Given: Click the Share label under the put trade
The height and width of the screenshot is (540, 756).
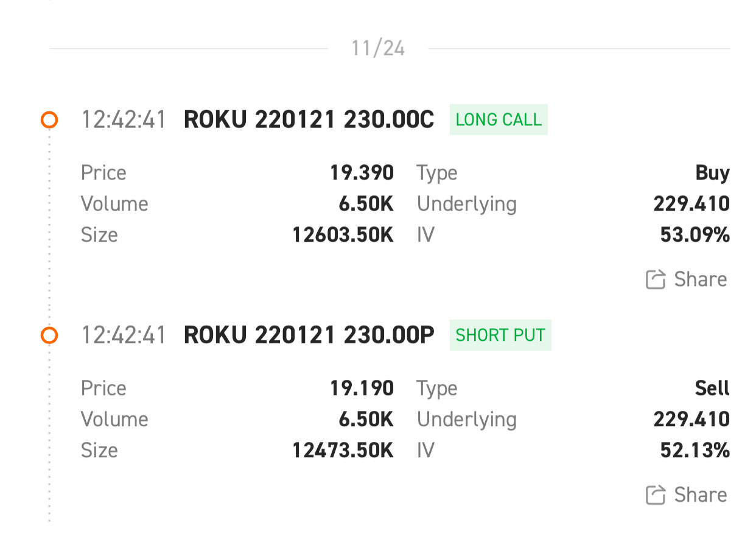Looking at the screenshot, I should pyautogui.click(x=701, y=495).
